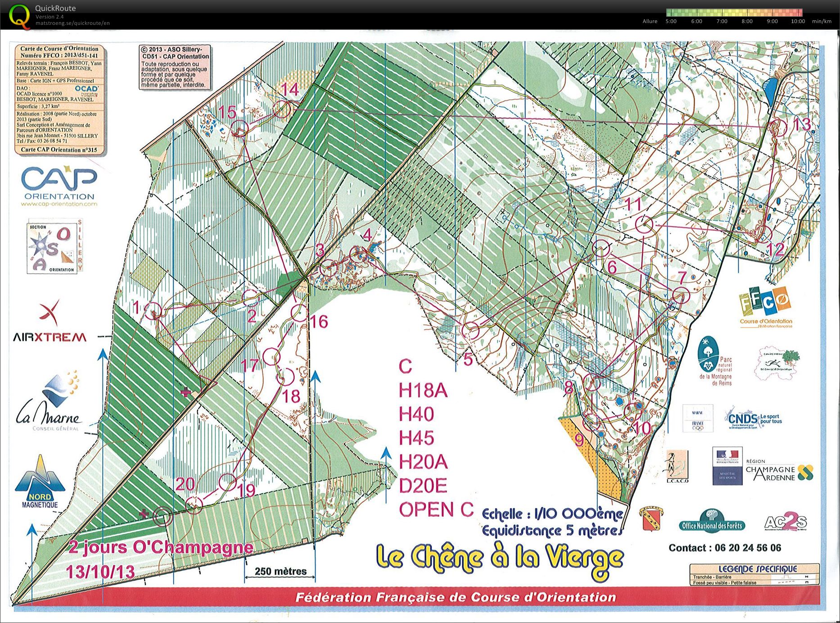Click the start marker near control 20

pyautogui.click(x=163, y=516)
